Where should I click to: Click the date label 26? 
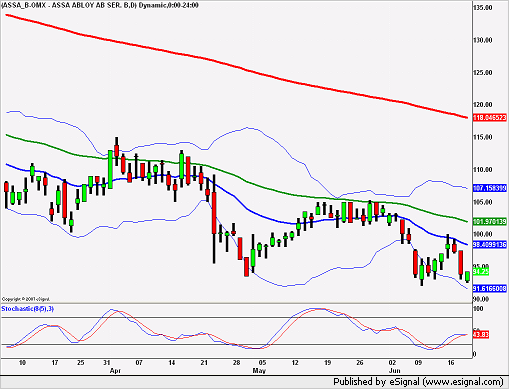click(x=360, y=363)
